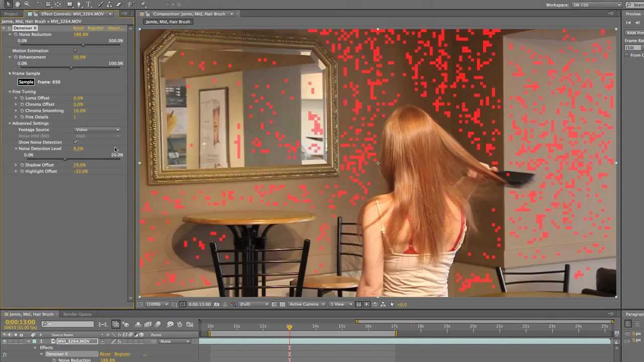Switch to the Project tab

[11, 14]
